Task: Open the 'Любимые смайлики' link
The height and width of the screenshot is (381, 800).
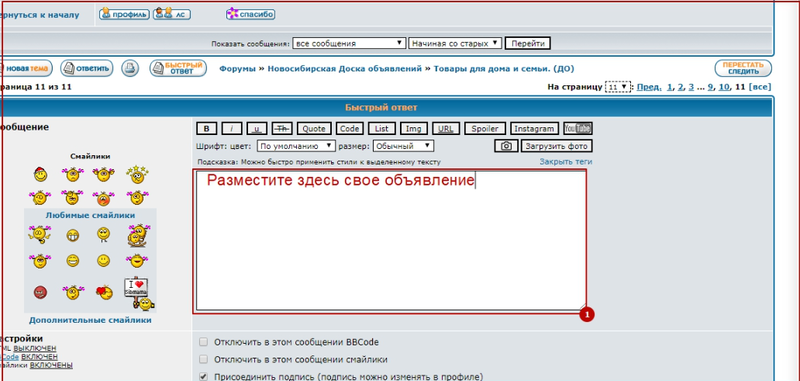Action: coord(90,215)
